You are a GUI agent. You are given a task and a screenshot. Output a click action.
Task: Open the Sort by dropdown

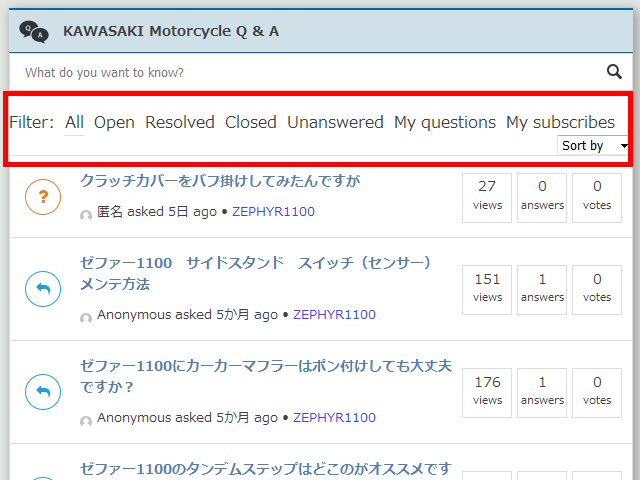tap(593, 145)
